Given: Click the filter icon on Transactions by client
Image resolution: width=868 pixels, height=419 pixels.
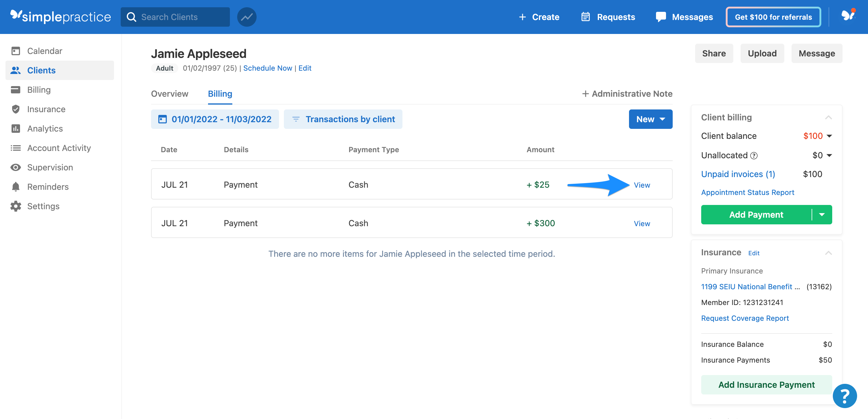Looking at the screenshot, I should (296, 119).
